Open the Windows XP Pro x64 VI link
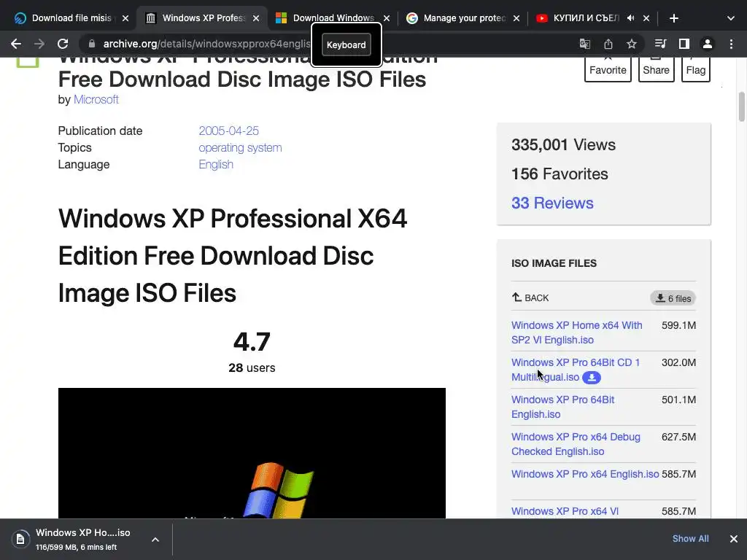 565,511
